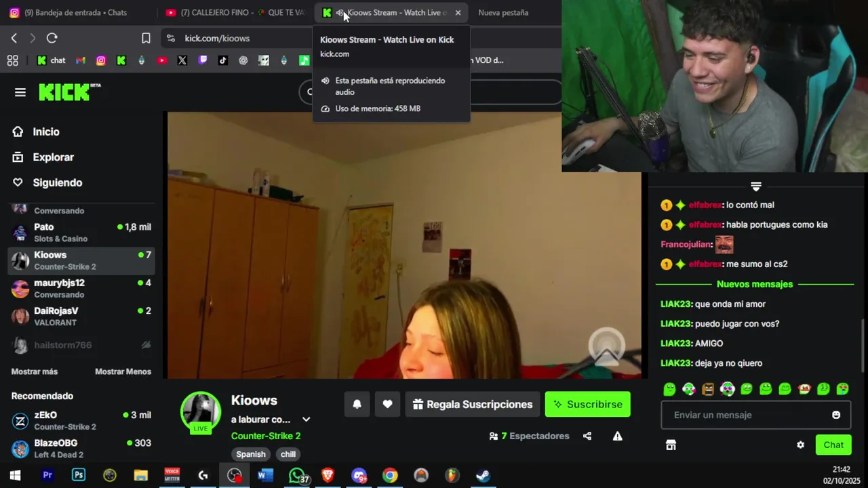The image size is (868, 488).
Task: Click username Francojulian in chat
Action: (686, 244)
